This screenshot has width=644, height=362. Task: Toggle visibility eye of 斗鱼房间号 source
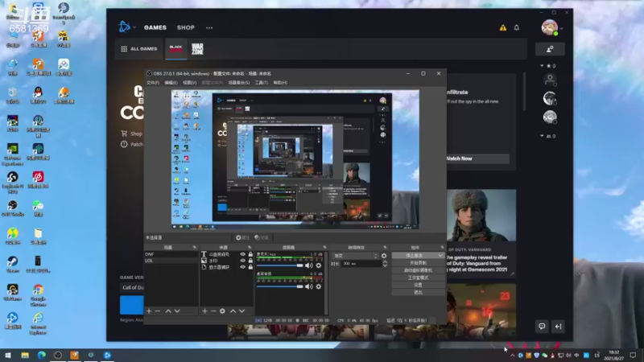point(243,254)
